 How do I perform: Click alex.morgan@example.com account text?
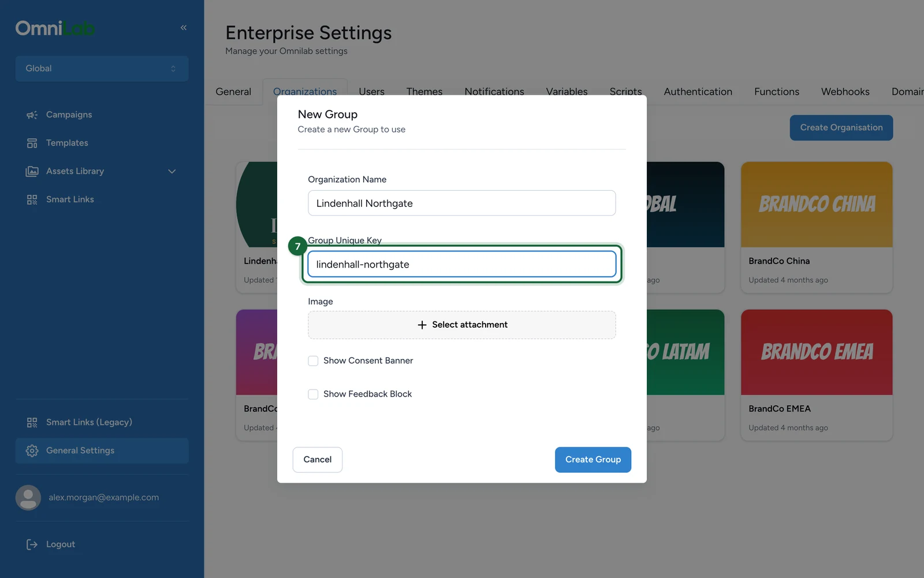tap(104, 498)
